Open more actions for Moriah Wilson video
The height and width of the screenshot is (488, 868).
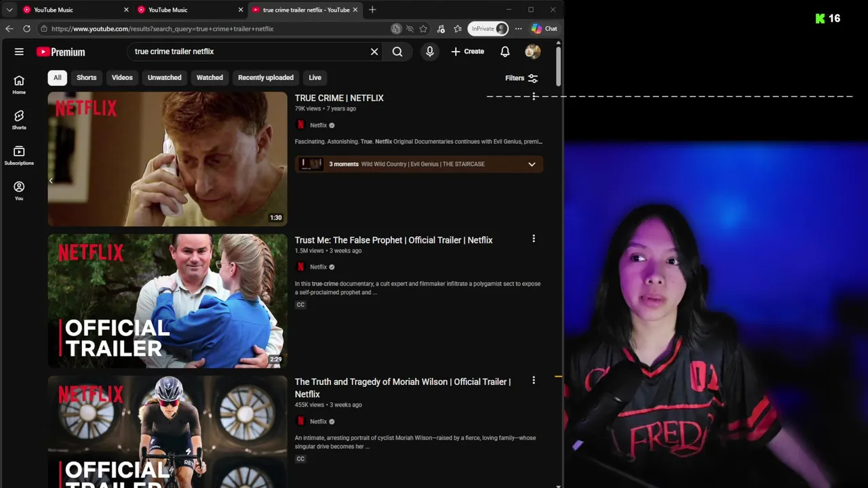[x=534, y=381]
